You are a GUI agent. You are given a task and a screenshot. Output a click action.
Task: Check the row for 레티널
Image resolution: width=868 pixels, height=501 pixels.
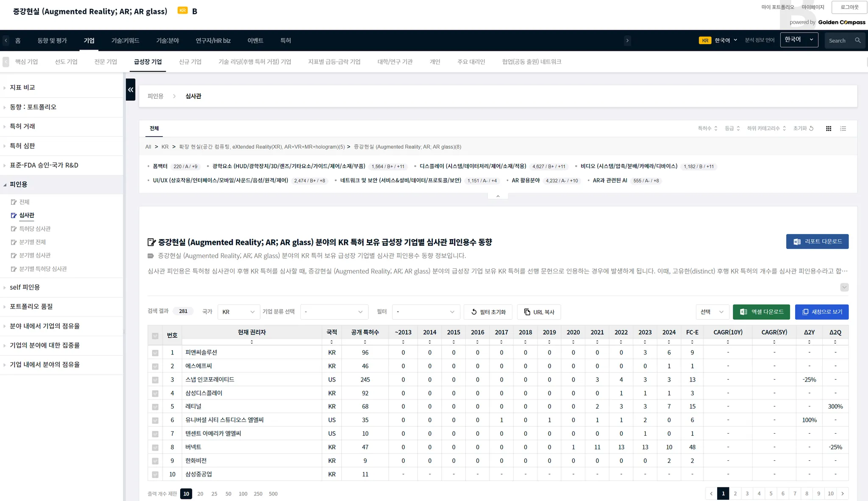coord(155,407)
